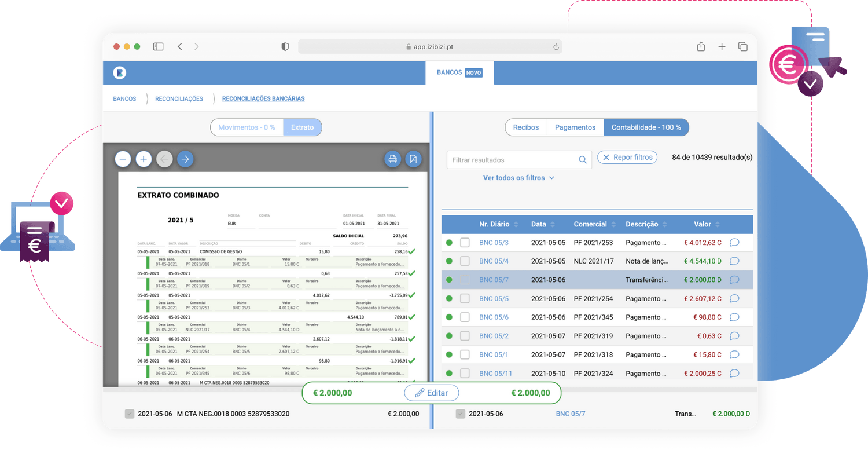Check the checkbox for BNC 05/3 row

click(x=465, y=243)
